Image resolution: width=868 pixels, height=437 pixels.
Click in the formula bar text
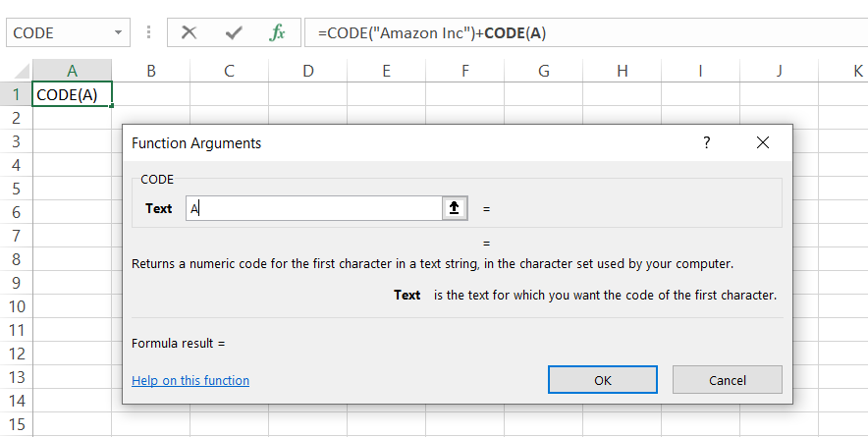pos(589,32)
